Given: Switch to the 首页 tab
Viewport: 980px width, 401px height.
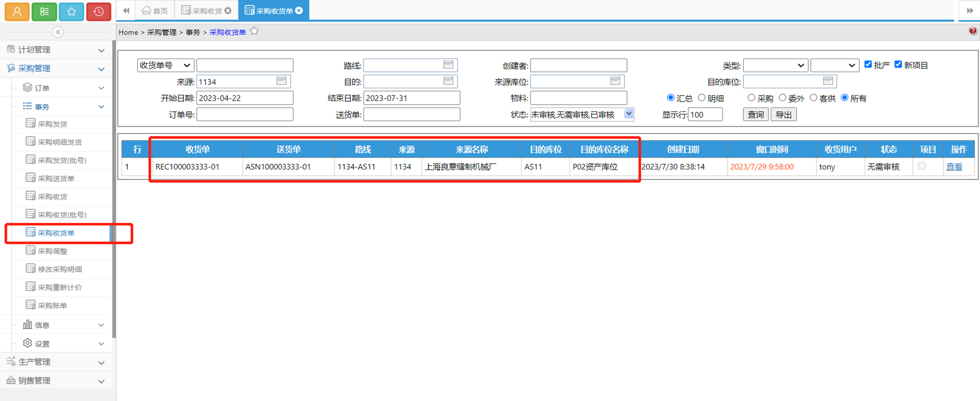Looking at the screenshot, I should click(155, 11).
